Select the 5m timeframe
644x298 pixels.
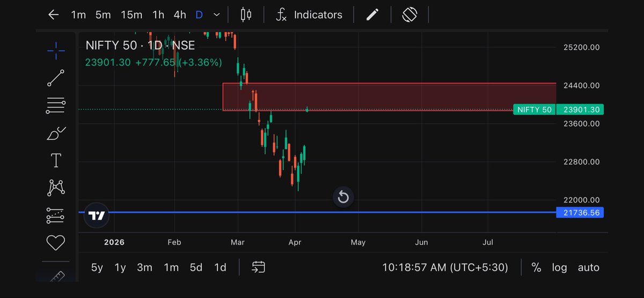point(103,15)
